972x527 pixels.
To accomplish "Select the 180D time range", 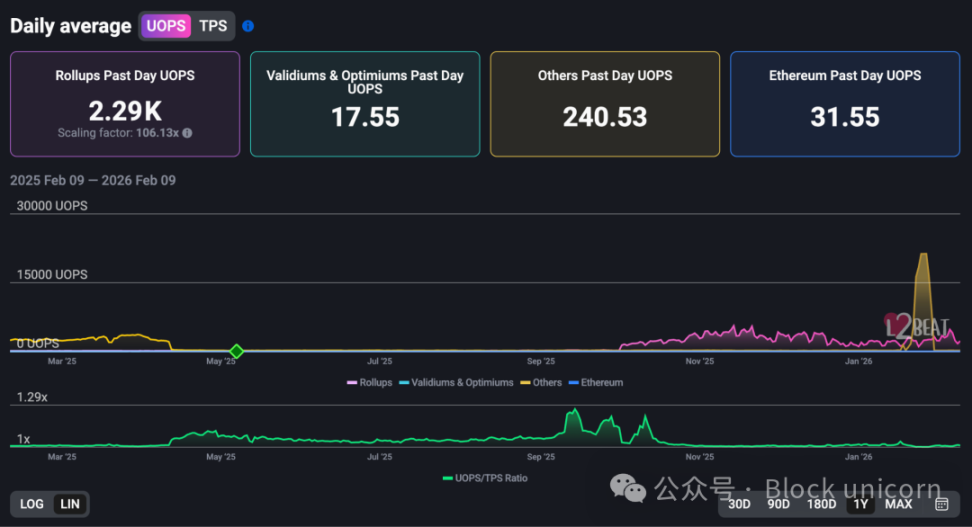I will (821, 504).
